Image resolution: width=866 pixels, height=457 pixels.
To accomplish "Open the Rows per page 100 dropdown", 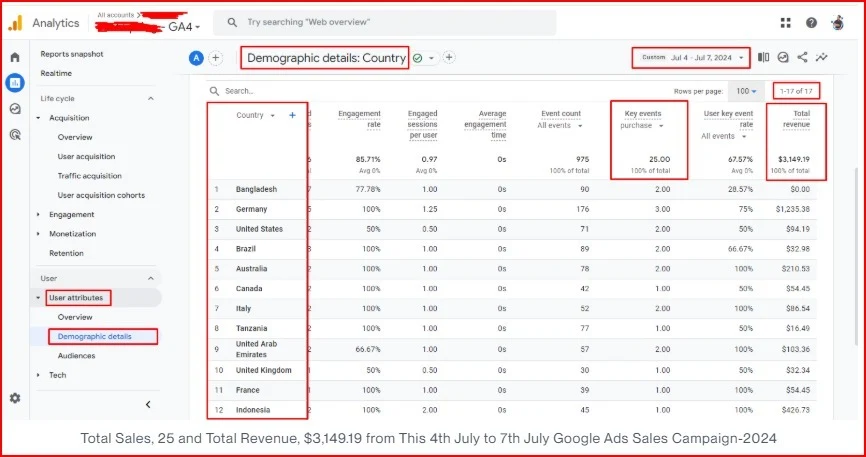I will [x=746, y=91].
